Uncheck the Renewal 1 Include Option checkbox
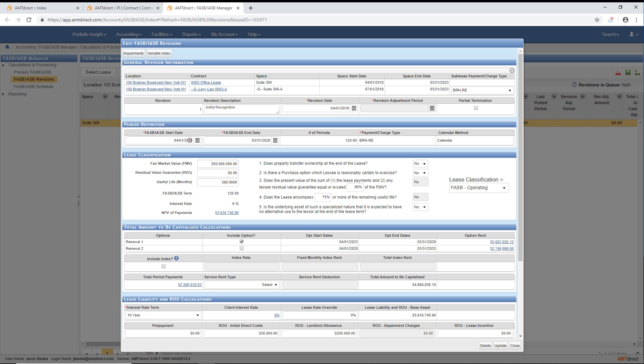The width and height of the screenshot is (644, 364). [241, 242]
